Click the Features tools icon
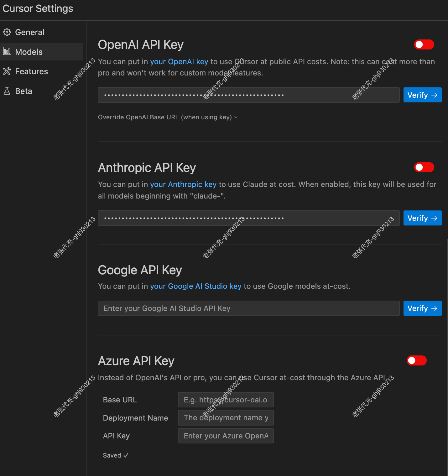The height and width of the screenshot is (476, 448). (x=7, y=71)
